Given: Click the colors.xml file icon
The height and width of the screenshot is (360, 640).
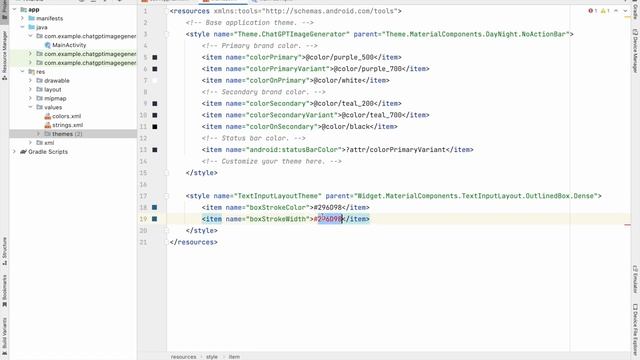Looking at the screenshot, I should point(48,116).
